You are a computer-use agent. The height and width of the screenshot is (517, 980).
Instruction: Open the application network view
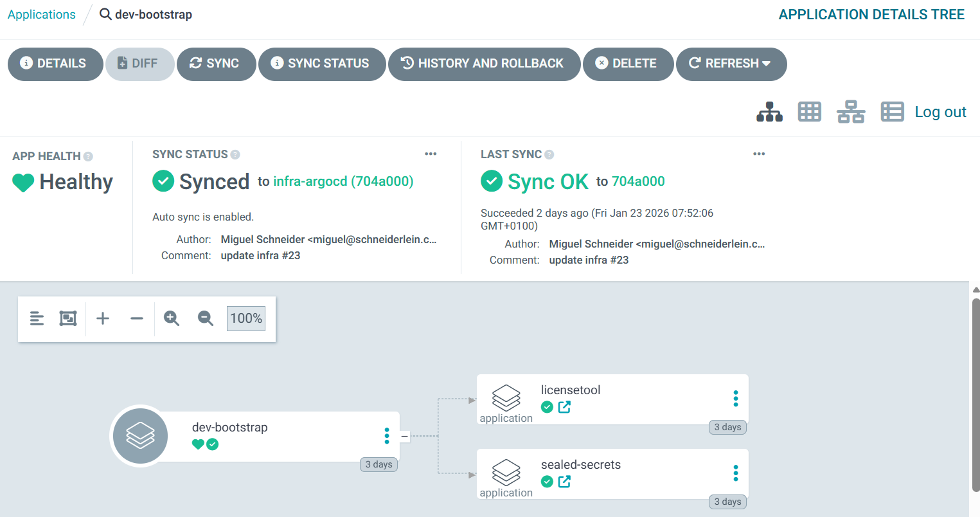pyautogui.click(x=850, y=111)
